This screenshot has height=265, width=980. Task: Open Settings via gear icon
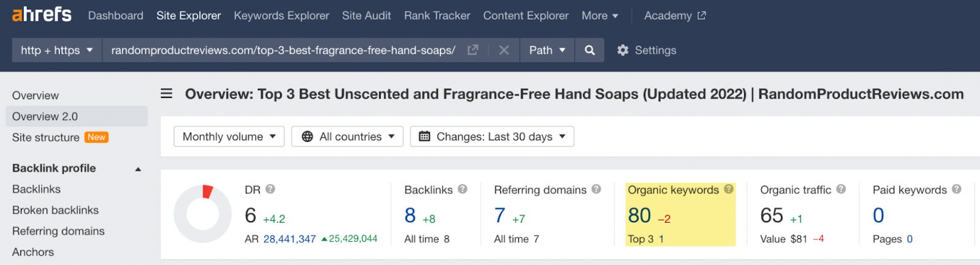646,50
